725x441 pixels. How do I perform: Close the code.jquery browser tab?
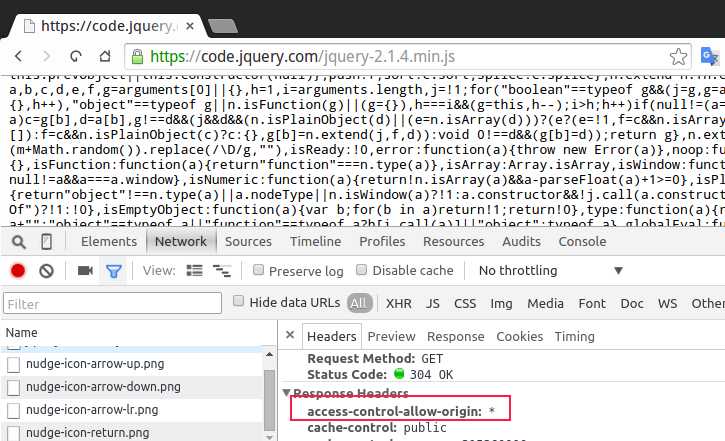190,26
